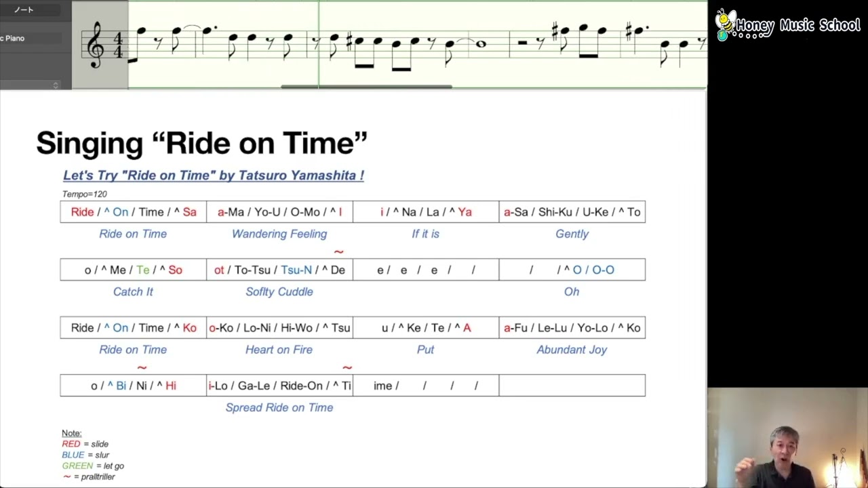Select the cell 'o / ^ Bi / Ni / ^ Hi'

point(133,386)
